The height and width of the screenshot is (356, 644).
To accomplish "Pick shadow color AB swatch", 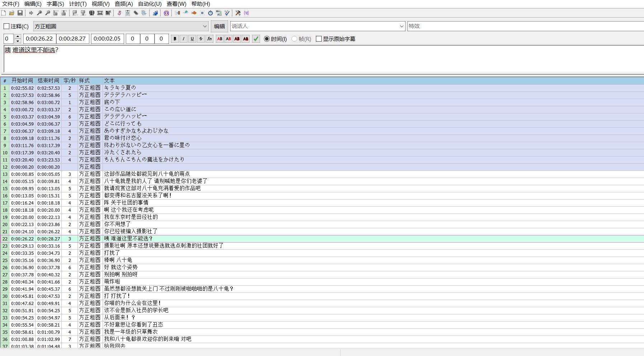I will 246,39.
